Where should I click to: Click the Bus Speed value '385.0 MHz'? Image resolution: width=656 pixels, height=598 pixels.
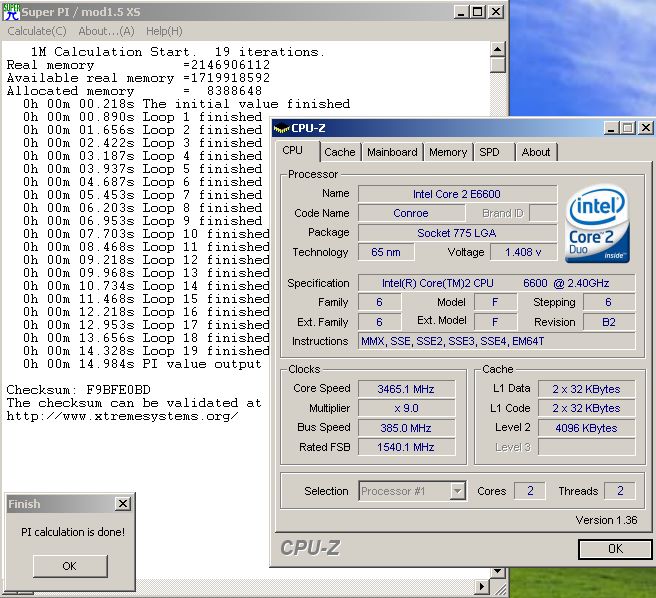pos(406,428)
